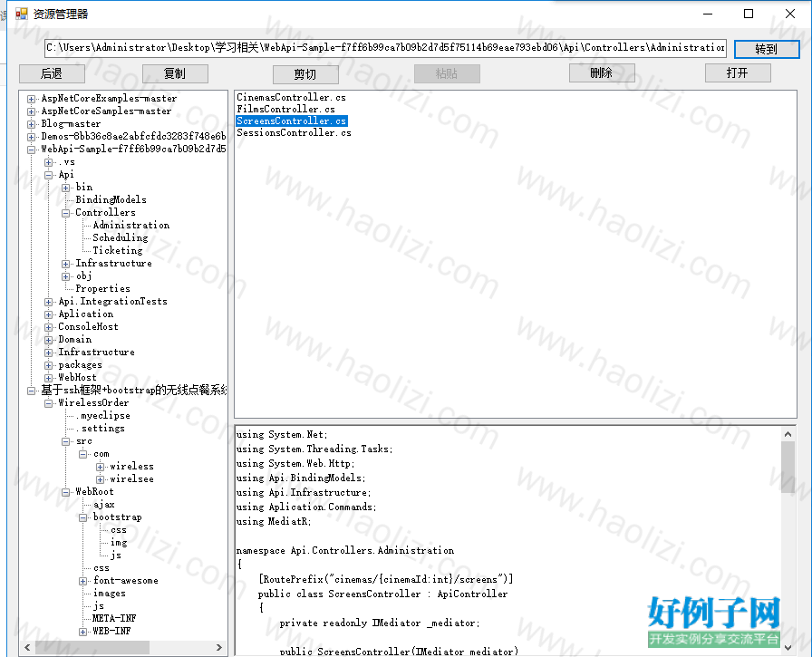Click the 后退 button
This screenshot has height=657, width=812.
[52, 73]
